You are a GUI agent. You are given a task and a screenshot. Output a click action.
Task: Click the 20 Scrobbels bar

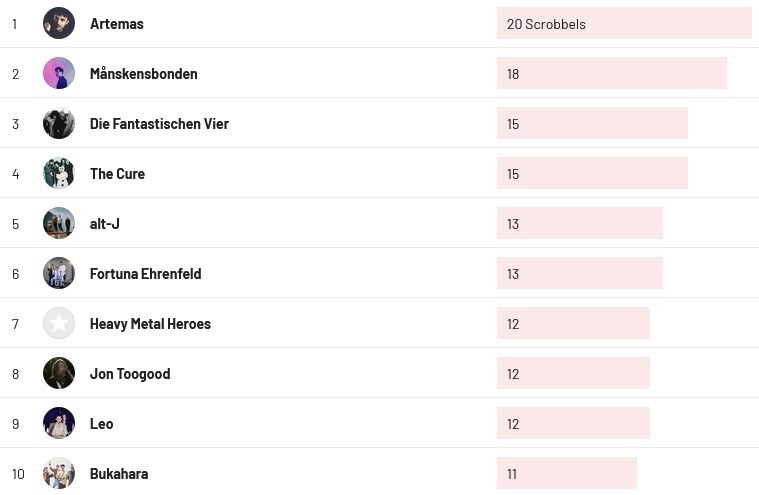(623, 23)
